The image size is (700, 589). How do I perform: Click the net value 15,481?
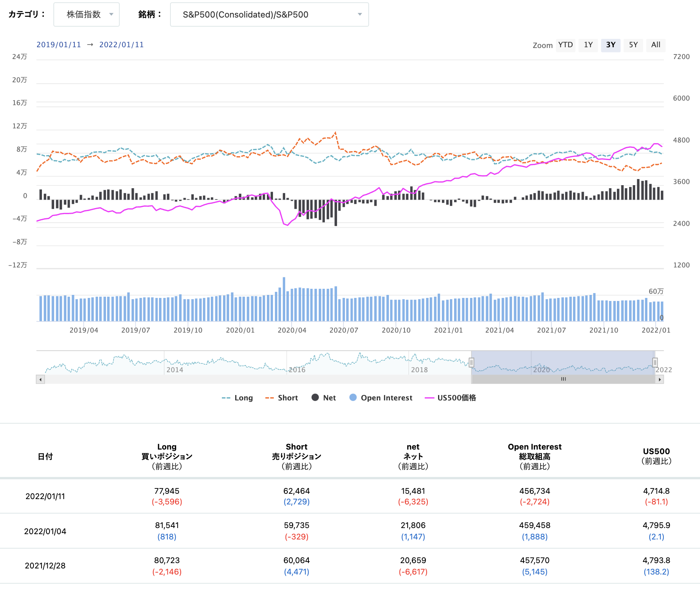pos(413,491)
